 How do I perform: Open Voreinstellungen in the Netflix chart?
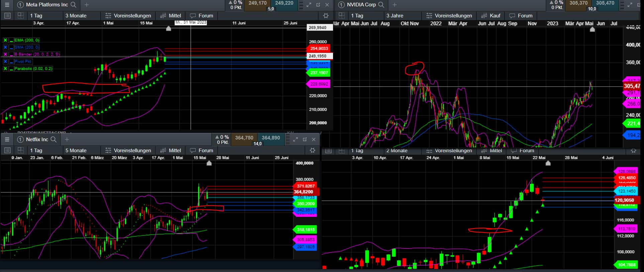pos(128,151)
